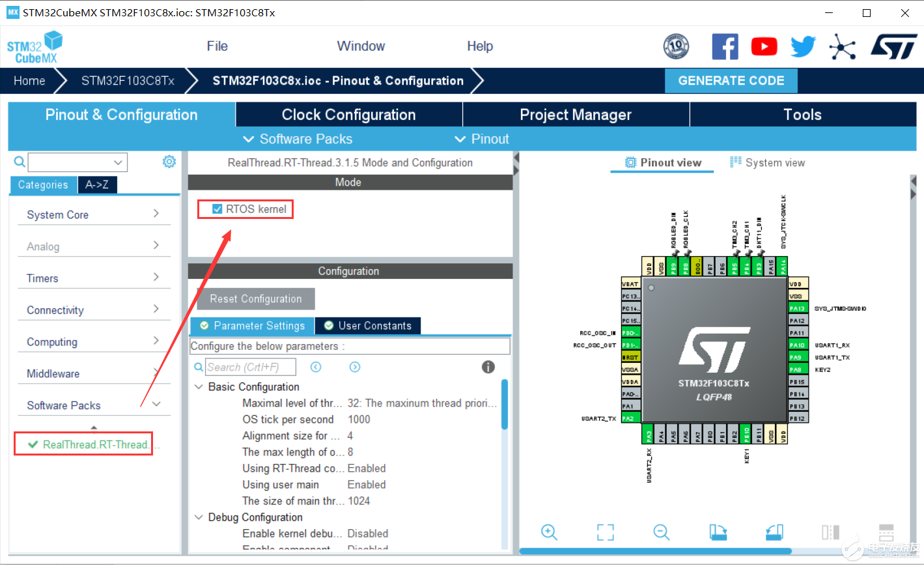Screen dimensions: 924x565
Task: Click the ST logo in header
Action: click(893, 46)
